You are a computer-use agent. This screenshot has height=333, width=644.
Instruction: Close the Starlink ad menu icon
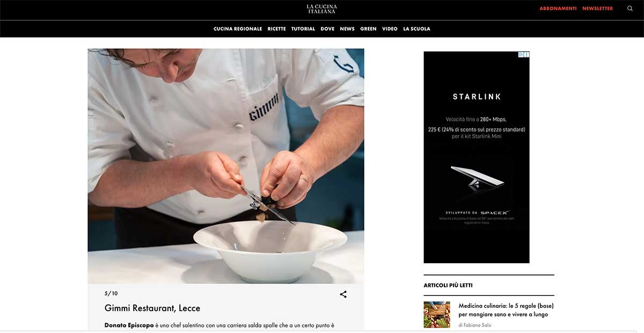pyautogui.click(x=527, y=55)
